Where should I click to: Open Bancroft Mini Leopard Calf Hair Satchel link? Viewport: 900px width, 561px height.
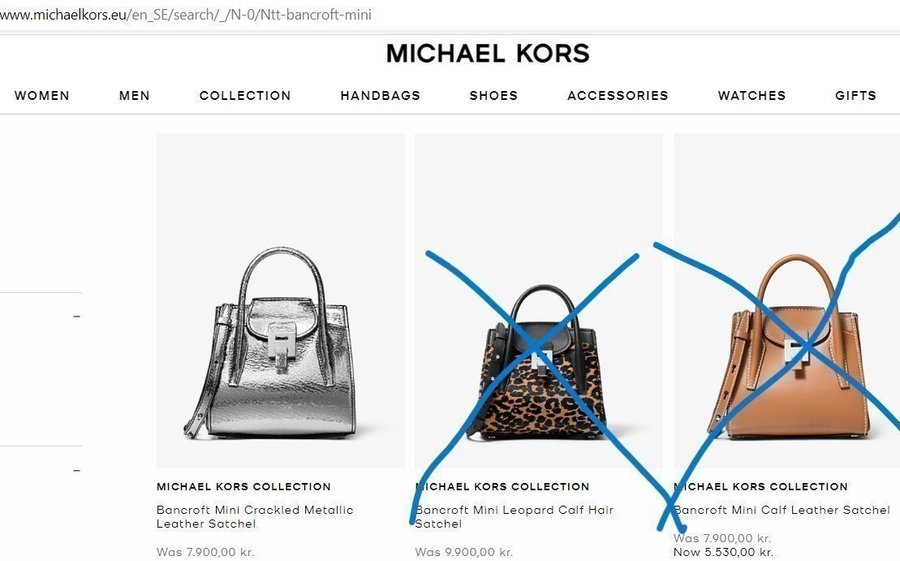pyautogui.click(x=514, y=517)
